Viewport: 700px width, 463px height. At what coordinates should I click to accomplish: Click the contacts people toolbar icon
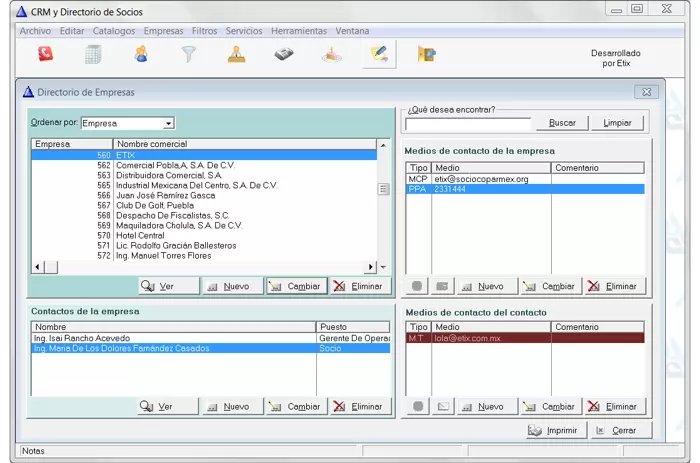(141, 55)
